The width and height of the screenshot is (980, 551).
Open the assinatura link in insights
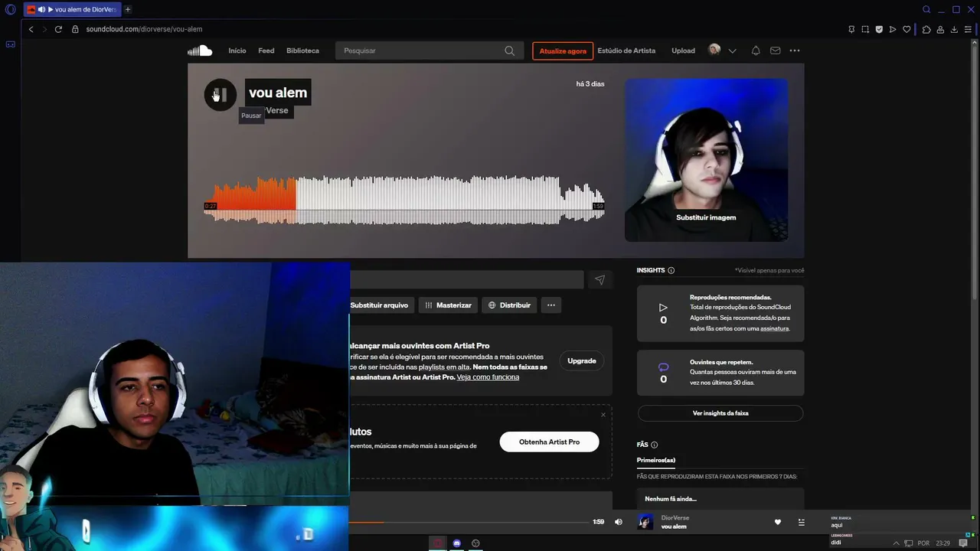click(774, 328)
